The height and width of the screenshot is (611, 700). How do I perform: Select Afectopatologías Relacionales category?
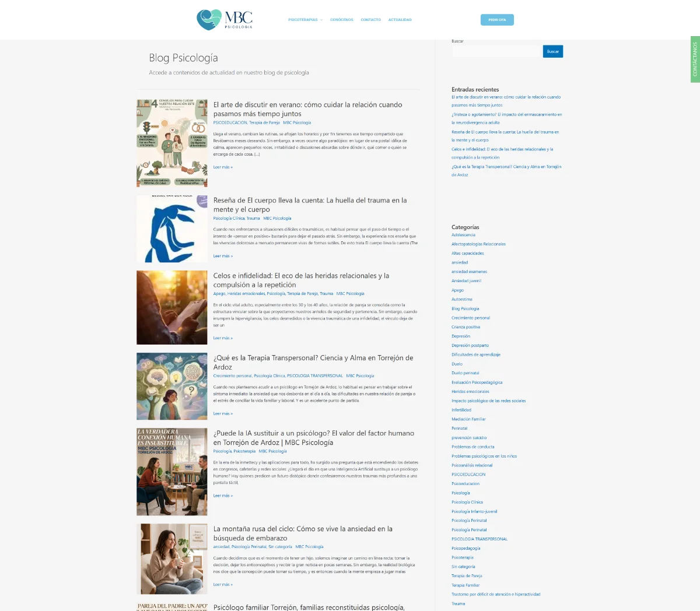pos(478,244)
